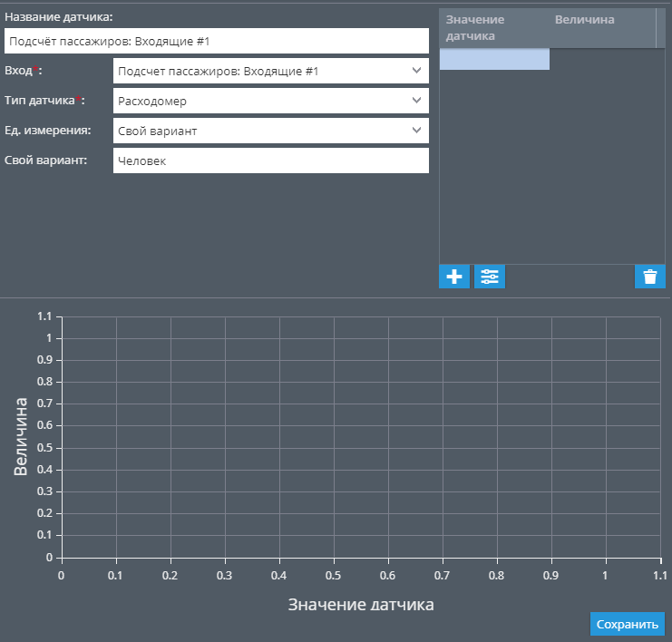Click the Ед. измерения: label
The height and width of the screenshot is (642, 672).
tap(48, 131)
